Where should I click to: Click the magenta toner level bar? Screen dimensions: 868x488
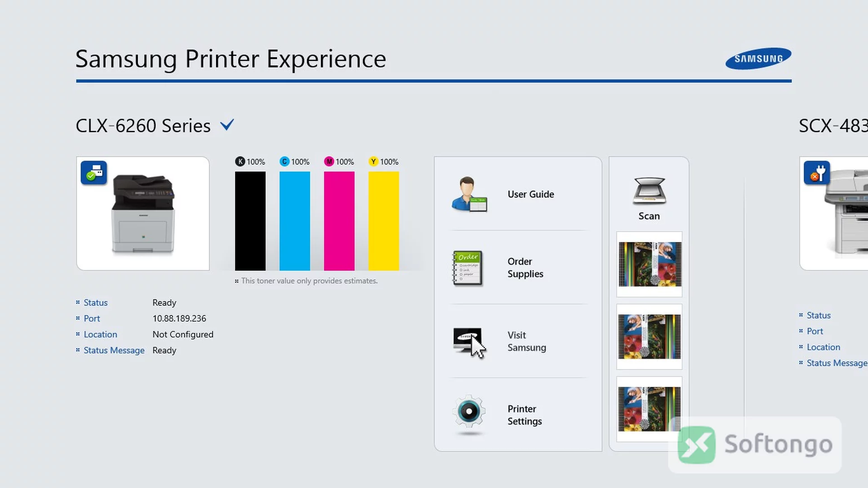[339, 221]
